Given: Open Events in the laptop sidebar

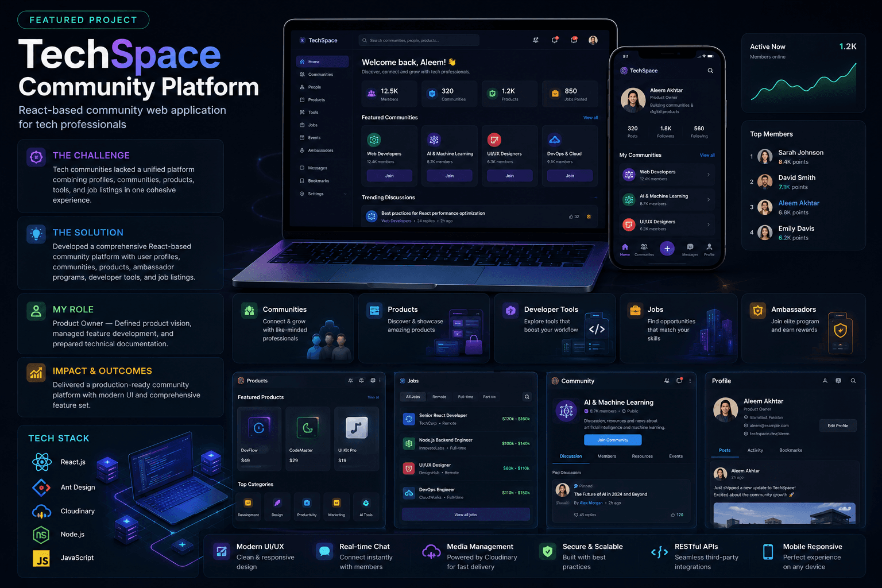Looking at the screenshot, I should (311, 138).
